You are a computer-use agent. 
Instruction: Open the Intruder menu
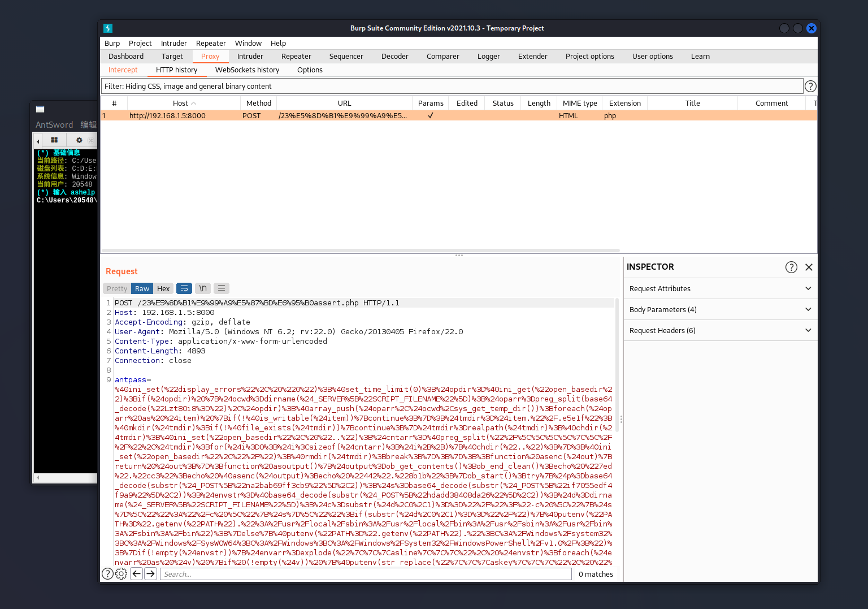click(174, 43)
